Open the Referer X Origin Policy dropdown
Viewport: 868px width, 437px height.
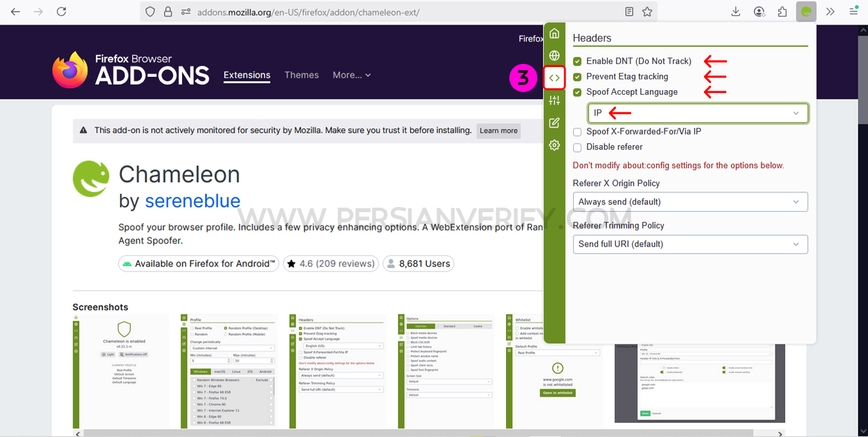[x=690, y=202]
